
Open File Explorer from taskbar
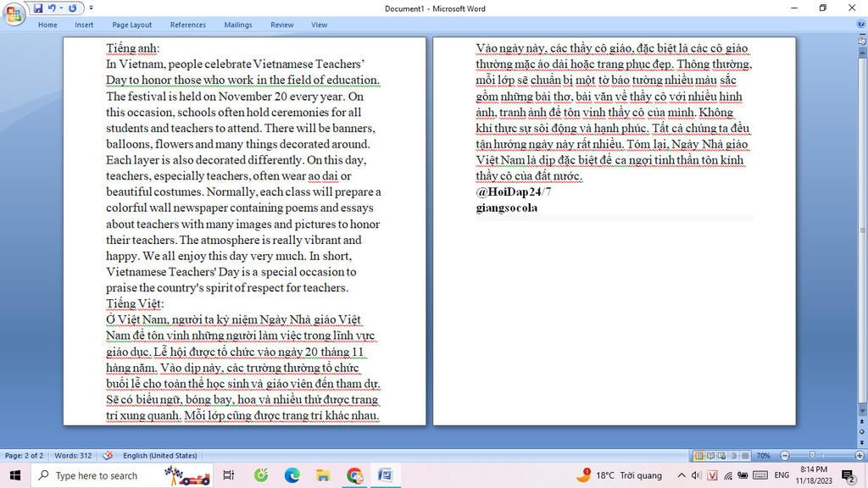323,475
